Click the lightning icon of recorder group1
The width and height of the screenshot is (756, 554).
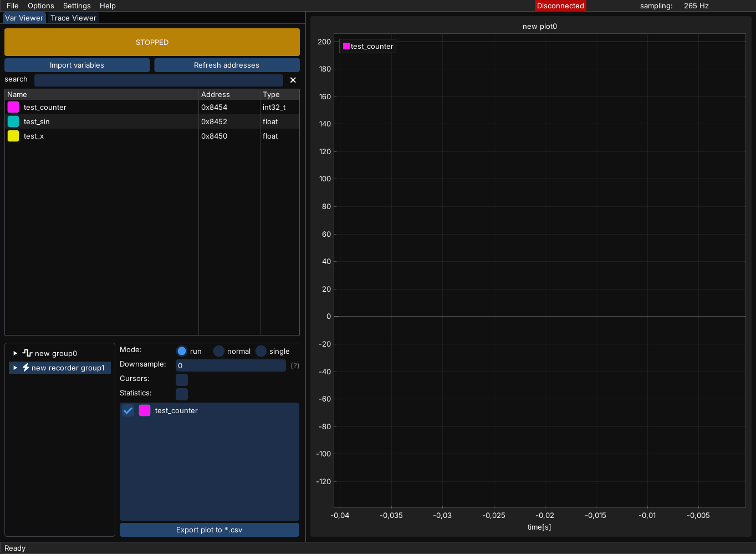[25, 368]
